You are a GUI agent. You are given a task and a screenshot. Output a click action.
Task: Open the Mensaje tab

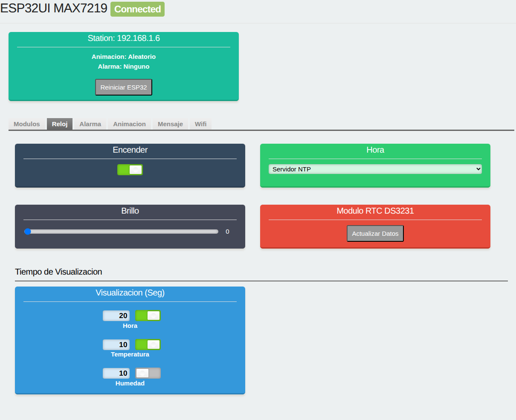point(170,124)
